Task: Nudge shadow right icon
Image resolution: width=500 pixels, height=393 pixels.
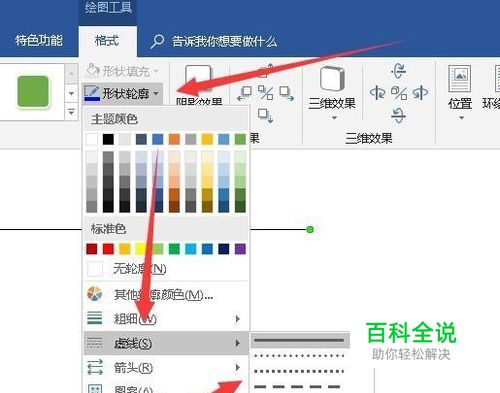Action: (x=287, y=94)
